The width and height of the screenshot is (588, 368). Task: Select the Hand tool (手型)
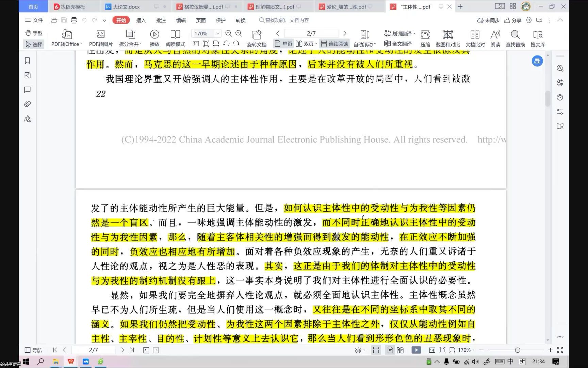(x=34, y=33)
